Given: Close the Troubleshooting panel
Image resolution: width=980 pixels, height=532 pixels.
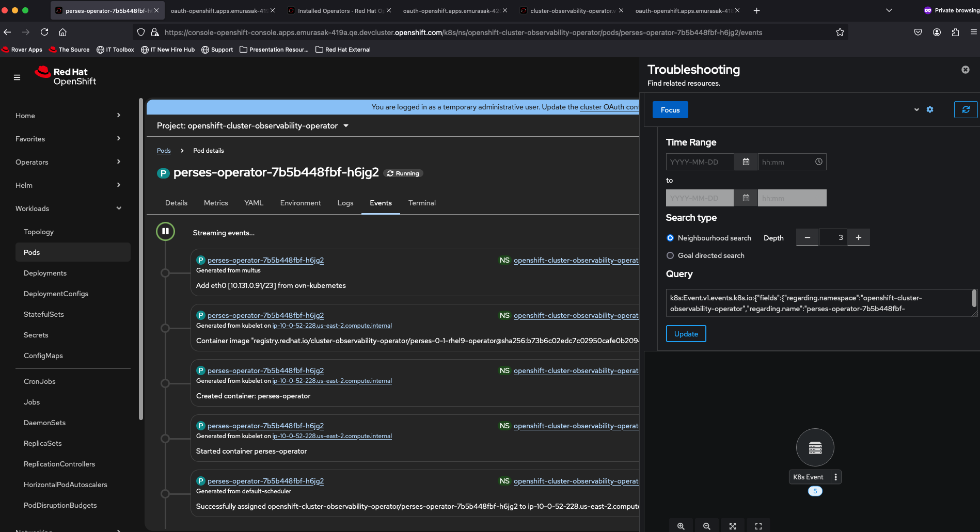Looking at the screenshot, I should [x=965, y=70].
